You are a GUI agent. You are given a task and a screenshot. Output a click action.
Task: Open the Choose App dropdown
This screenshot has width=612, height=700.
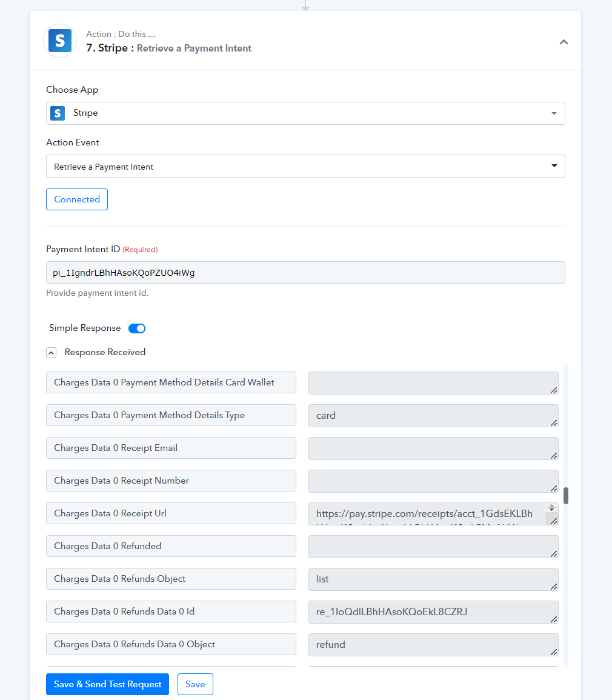(x=554, y=113)
